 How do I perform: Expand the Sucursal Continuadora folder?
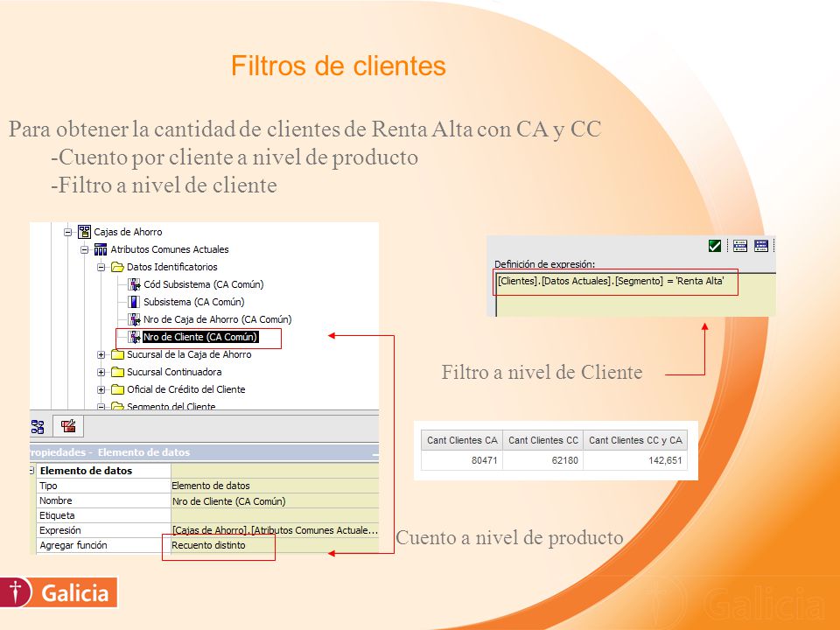click(101, 373)
